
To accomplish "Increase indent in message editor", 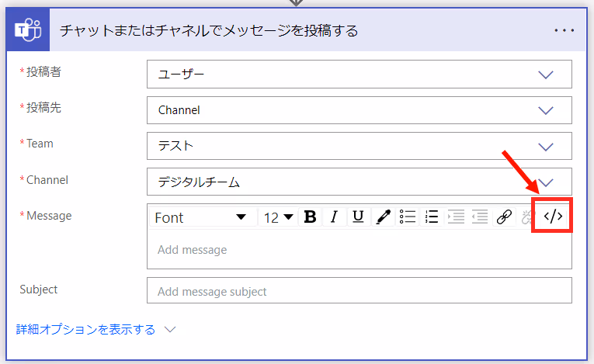I will [456, 217].
